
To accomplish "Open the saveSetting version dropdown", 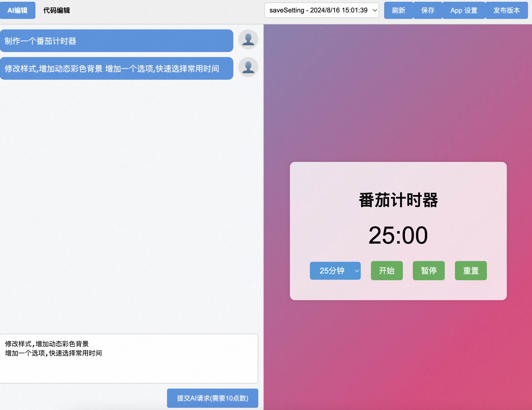I will click(x=322, y=10).
